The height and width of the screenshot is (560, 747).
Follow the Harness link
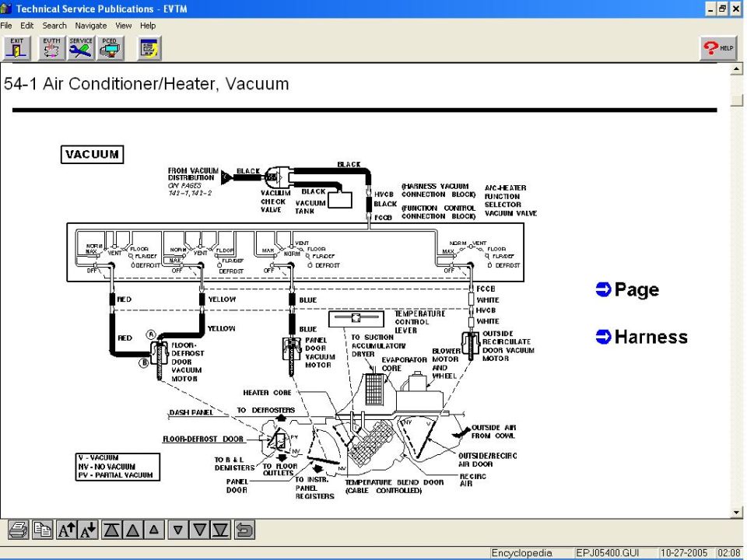tap(651, 337)
